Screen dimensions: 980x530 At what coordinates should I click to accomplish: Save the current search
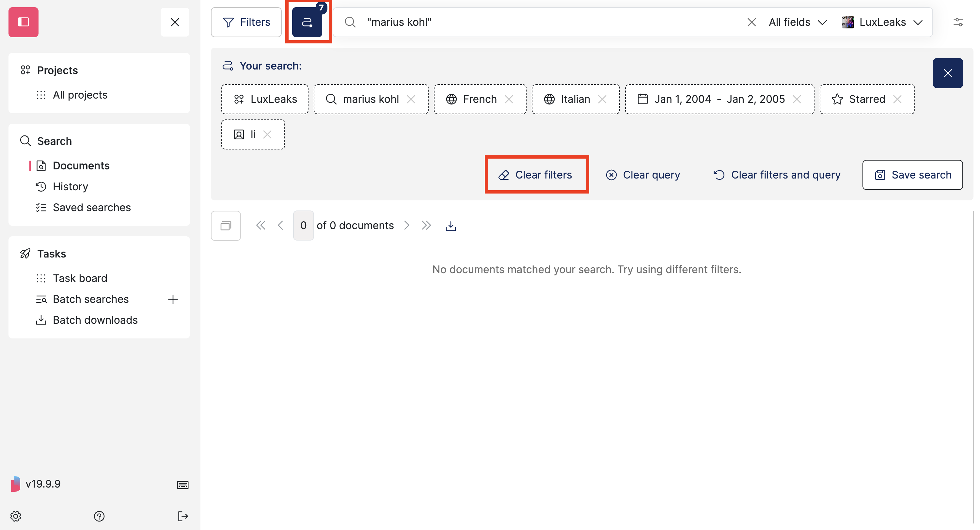point(913,175)
